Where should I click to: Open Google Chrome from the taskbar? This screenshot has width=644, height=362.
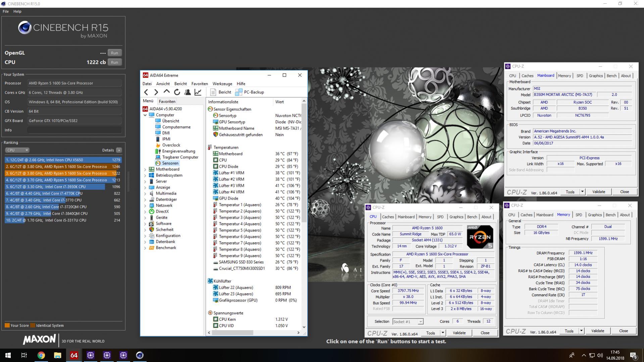[x=41, y=355]
